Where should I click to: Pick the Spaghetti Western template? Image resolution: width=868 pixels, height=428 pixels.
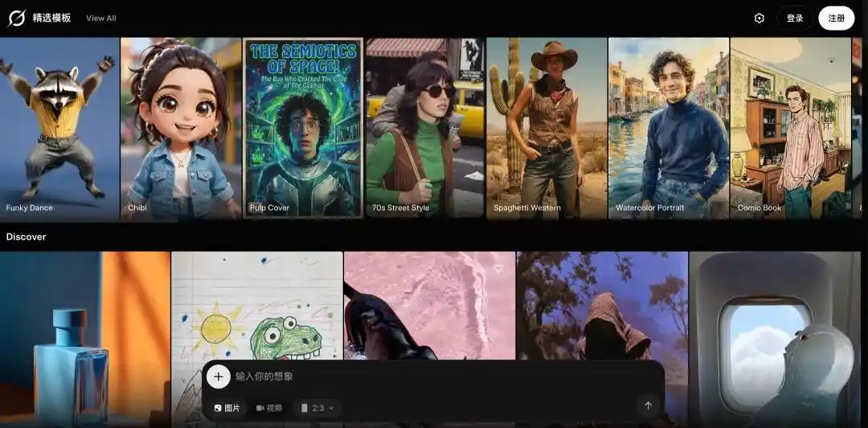[547, 129]
